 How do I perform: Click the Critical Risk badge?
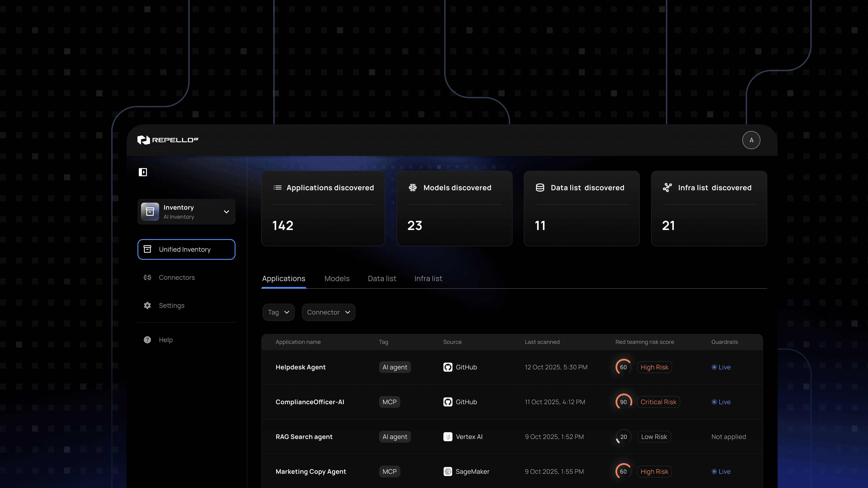pyautogui.click(x=658, y=402)
